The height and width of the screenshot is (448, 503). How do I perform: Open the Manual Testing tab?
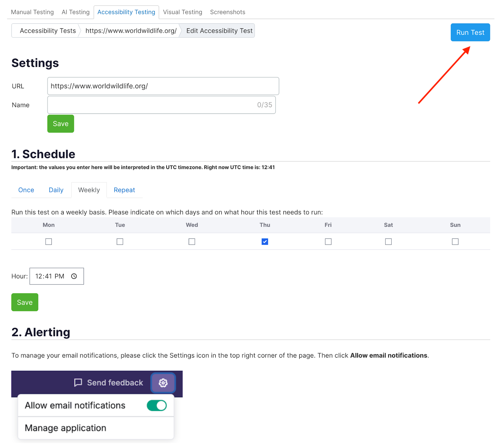pos(32,12)
